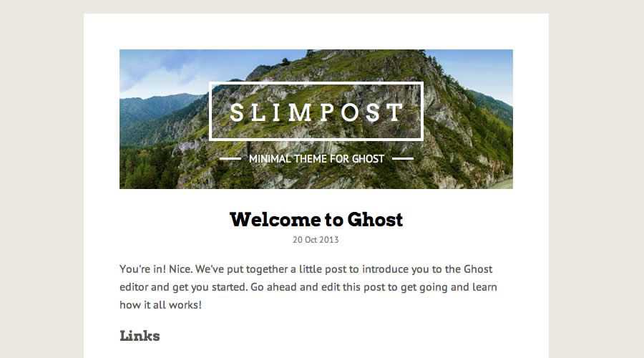Click the white dash left of tagline
Screen dimensions: 644x358
click(230, 158)
